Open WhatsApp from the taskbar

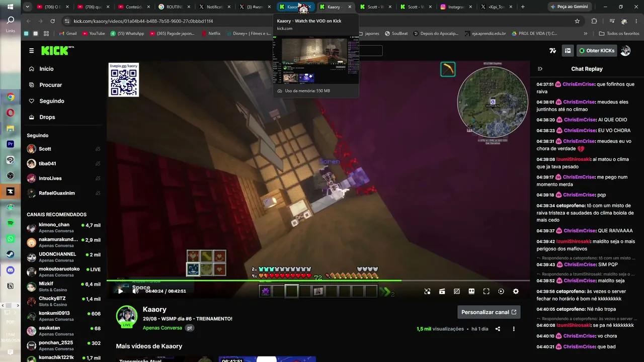pos(10,239)
